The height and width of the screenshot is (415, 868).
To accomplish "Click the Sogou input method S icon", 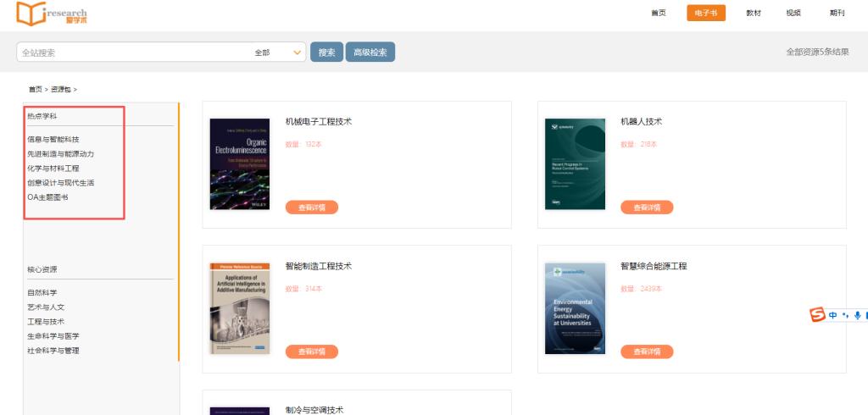I will [x=818, y=315].
